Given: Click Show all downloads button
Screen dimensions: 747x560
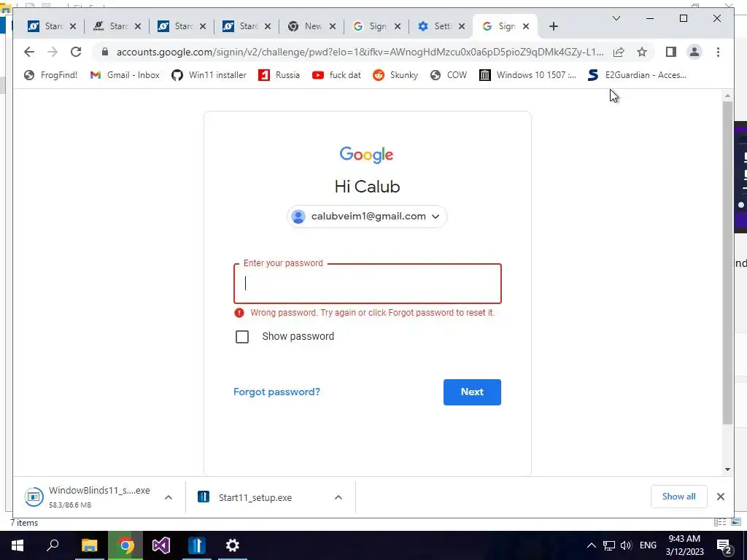Looking at the screenshot, I should click(x=678, y=497).
